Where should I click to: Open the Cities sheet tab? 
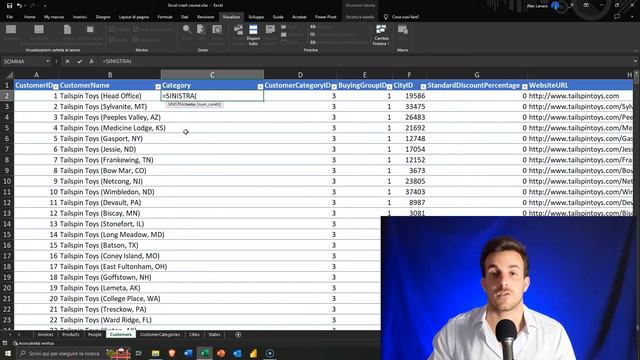click(194, 335)
